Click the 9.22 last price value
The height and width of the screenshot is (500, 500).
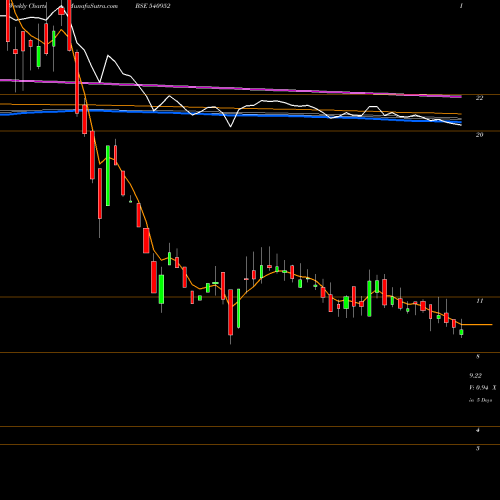point(476,376)
